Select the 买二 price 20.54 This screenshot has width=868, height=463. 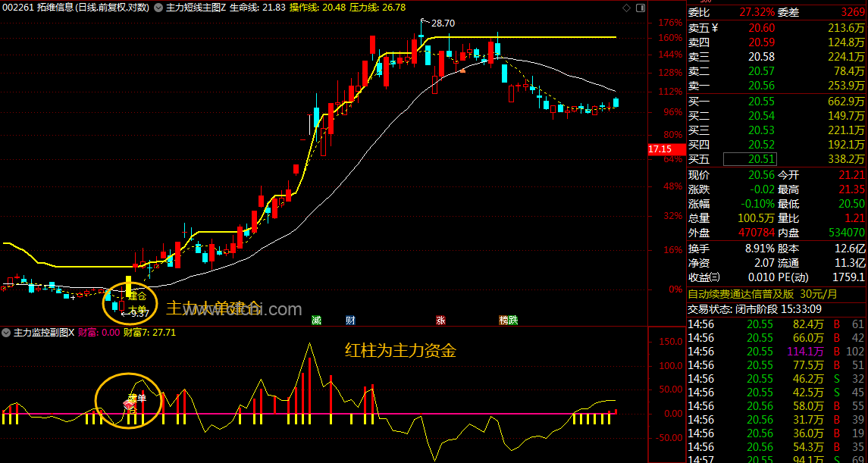tap(763, 116)
